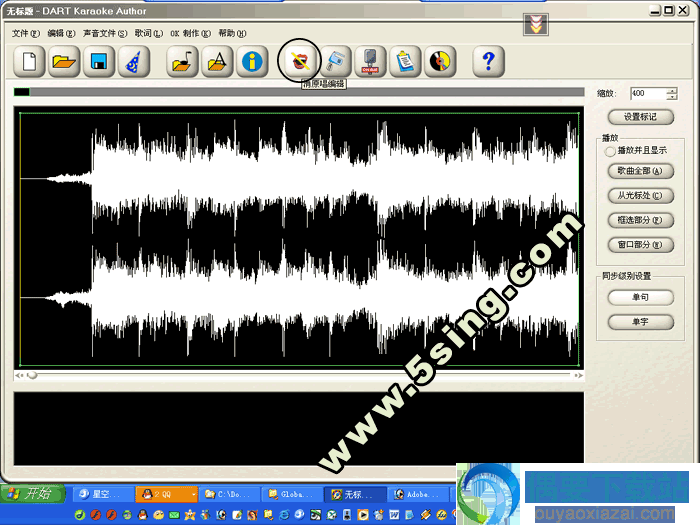Switch to C:\Do... folder taskbar window
Viewport: 700px width, 525px height.
pyautogui.click(x=229, y=494)
